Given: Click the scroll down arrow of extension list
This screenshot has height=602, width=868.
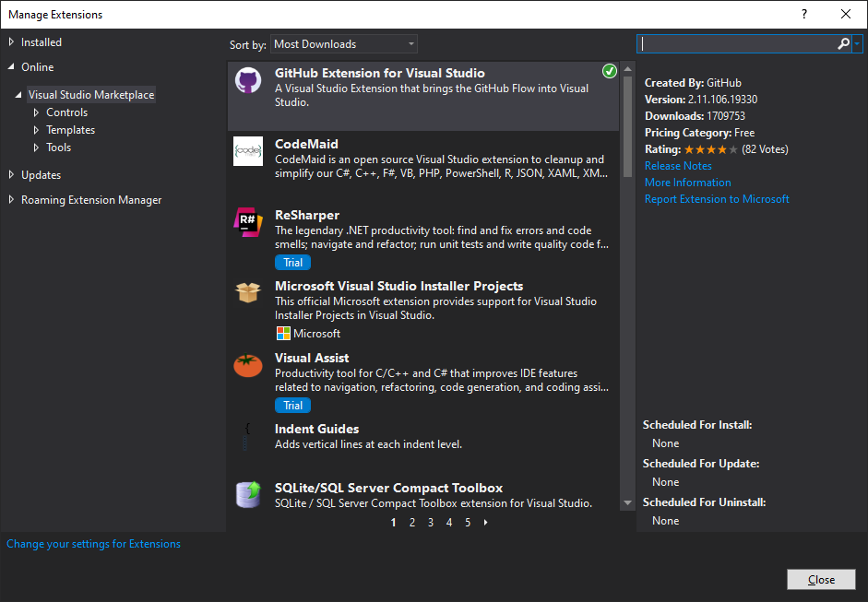Looking at the screenshot, I should coord(627,503).
